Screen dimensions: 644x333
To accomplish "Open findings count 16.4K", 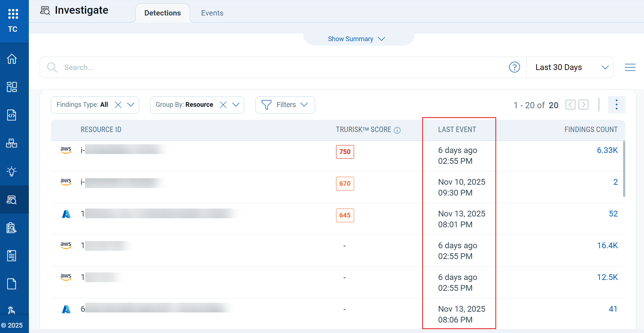I will point(608,245).
